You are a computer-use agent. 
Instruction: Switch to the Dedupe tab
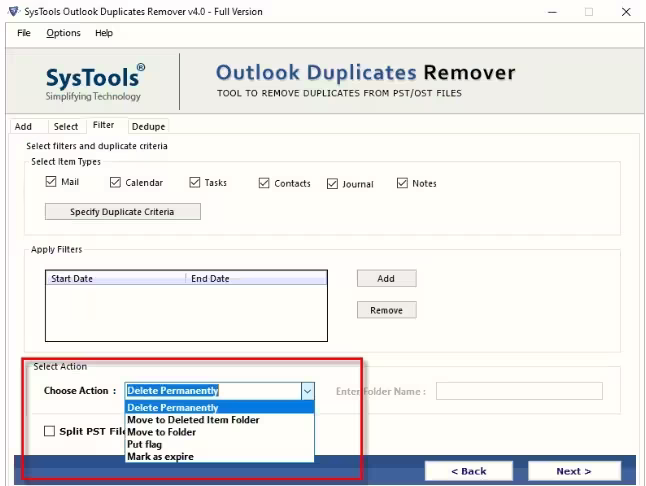[x=148, y=126]
